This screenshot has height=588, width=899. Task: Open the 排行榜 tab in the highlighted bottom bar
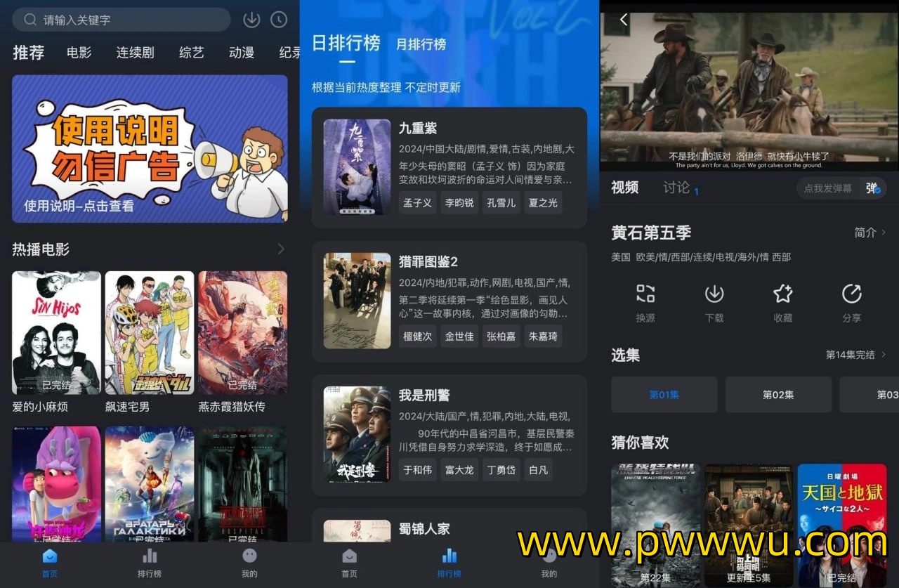(x=449, y=563)
